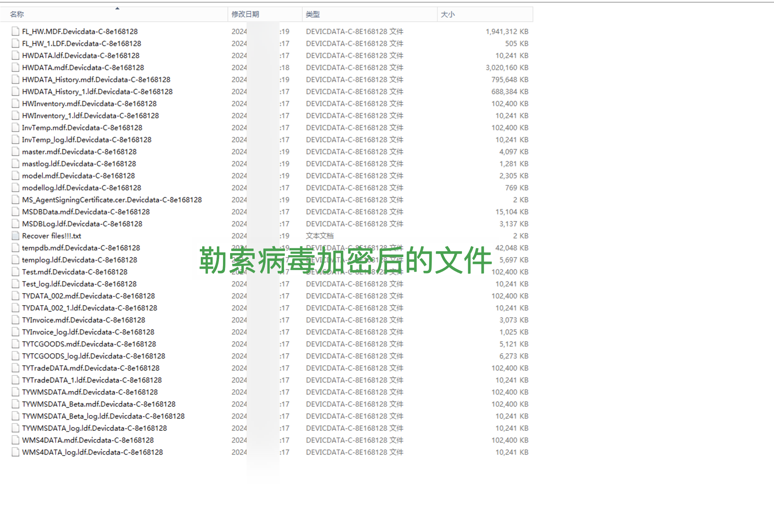Click the 1,025 KB size of TYInvoice_log.ldf
This screenshot has width=774, height=532.
514,332
